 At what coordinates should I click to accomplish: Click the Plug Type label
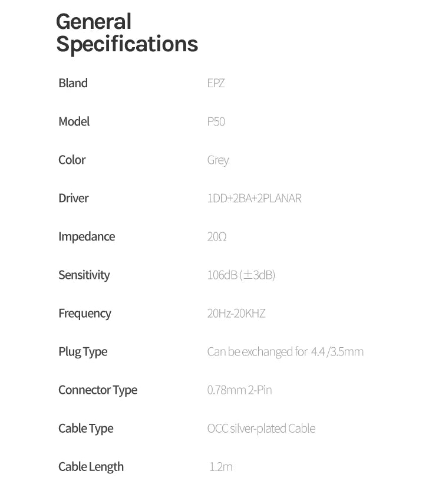click(83, 352)
